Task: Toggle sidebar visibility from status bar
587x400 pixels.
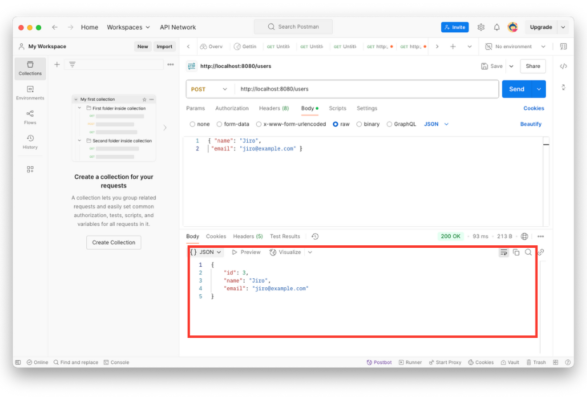Action: pyautogui.click(x=18, y=362)
